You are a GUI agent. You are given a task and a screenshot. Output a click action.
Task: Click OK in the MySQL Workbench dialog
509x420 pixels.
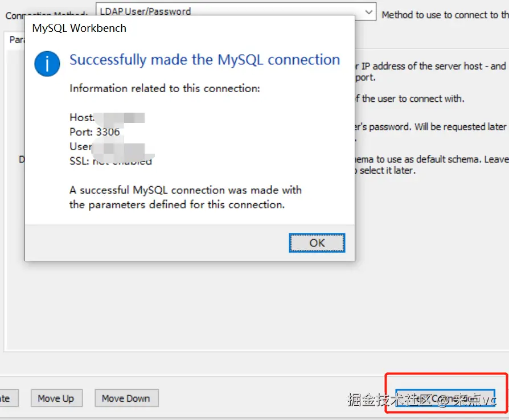point(317,243)
